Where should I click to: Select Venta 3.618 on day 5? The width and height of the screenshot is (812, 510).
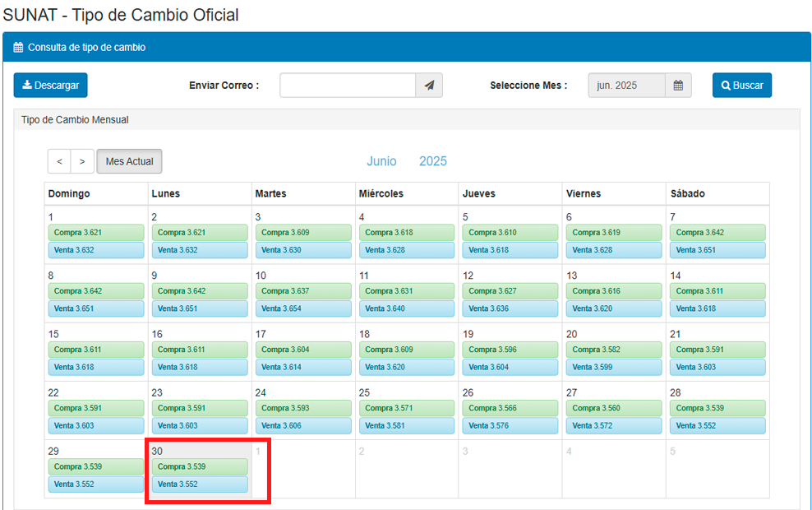510,250
